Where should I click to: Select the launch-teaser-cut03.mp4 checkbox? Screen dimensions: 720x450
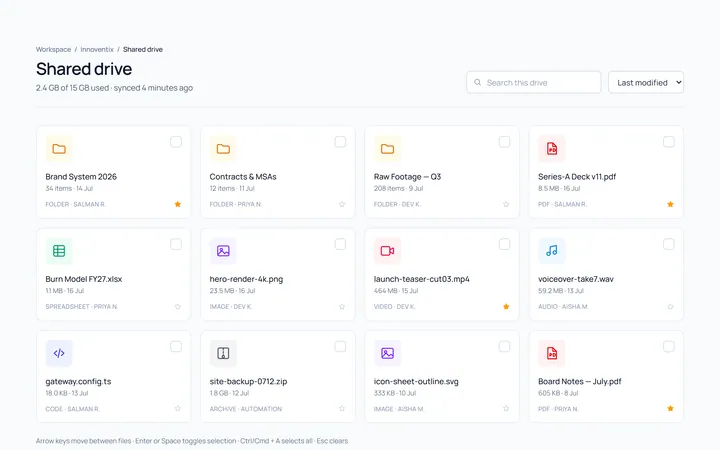504,244
